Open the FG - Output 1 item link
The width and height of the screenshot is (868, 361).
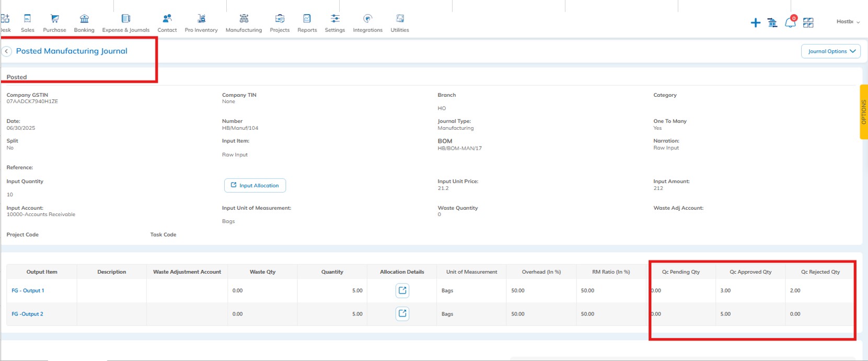pyautogui.click(x=28, y=290)
